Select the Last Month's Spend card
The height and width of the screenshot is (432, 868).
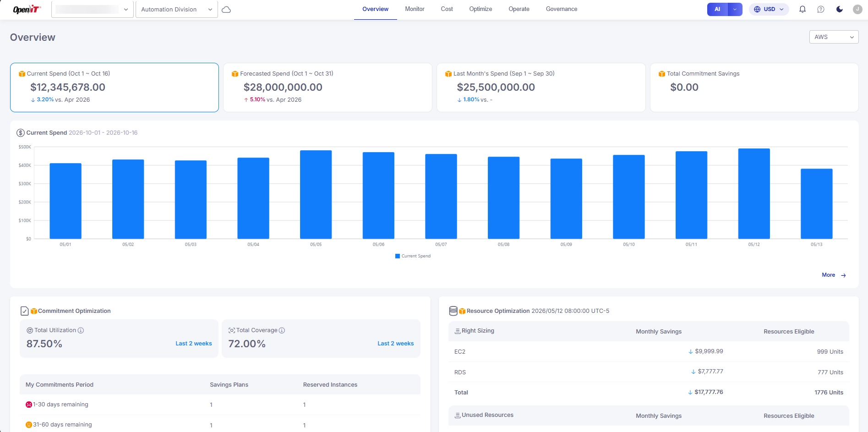click(541, 87)
